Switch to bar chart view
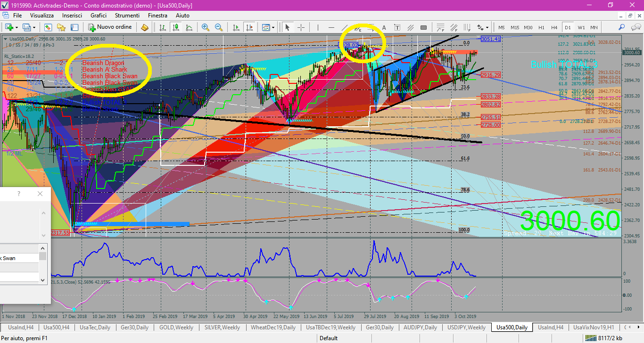Image resolution: width=644 pixels, height=343 pixels. click(x=163, y=27)
